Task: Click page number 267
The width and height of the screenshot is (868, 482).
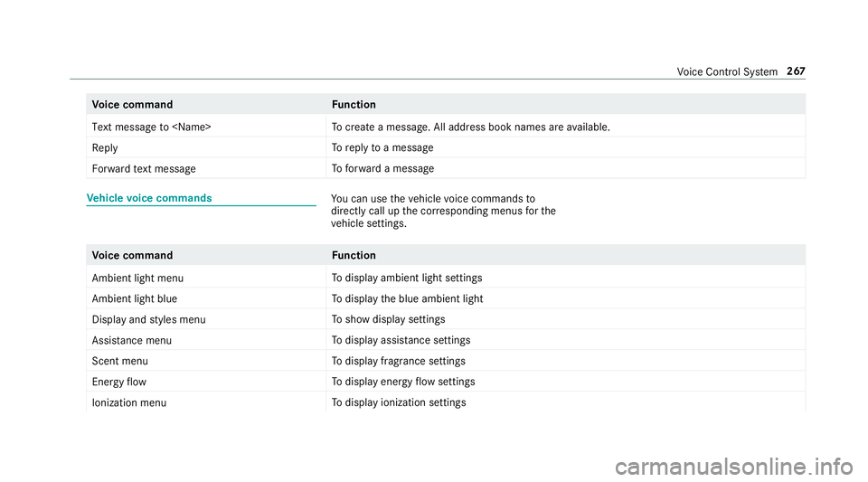Action: (796, 71)
